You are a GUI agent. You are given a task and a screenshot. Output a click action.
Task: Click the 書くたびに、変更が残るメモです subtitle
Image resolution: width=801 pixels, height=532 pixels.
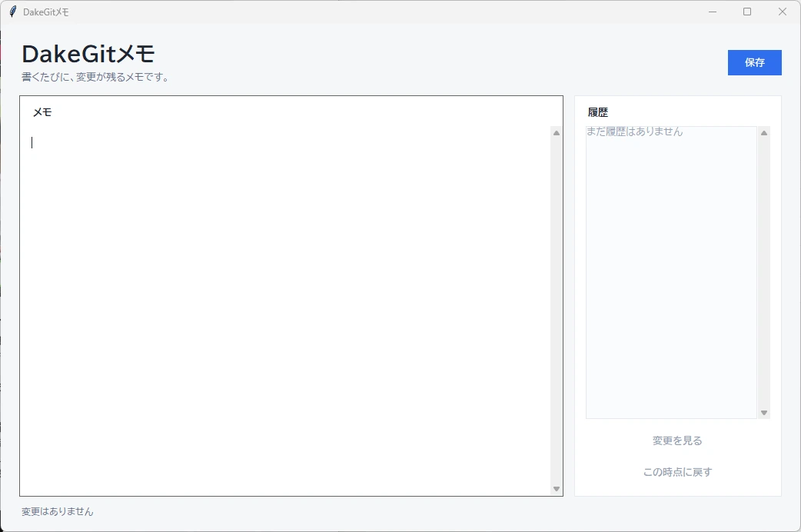pyautogui.click(x=95, y=77)
